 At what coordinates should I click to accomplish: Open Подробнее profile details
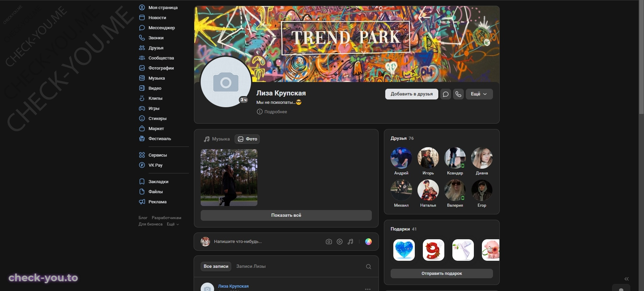276,112
